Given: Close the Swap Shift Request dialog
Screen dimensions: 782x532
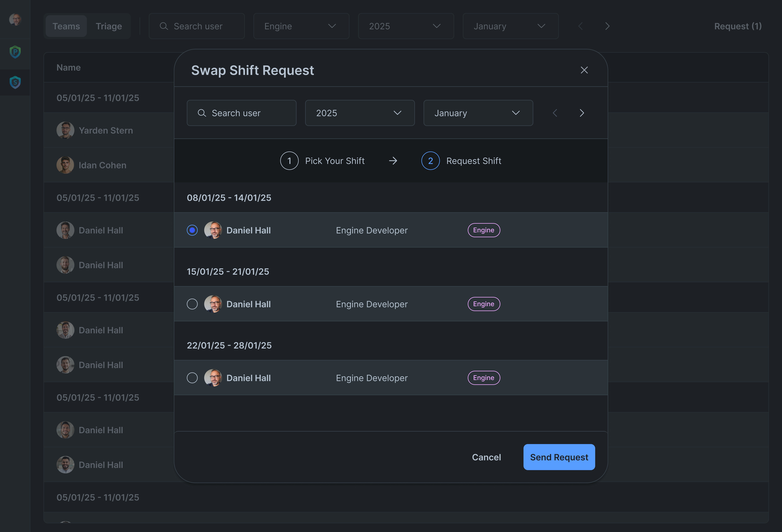Looking at the screenshot, I should pyautogui.click(x=584, y=70).
